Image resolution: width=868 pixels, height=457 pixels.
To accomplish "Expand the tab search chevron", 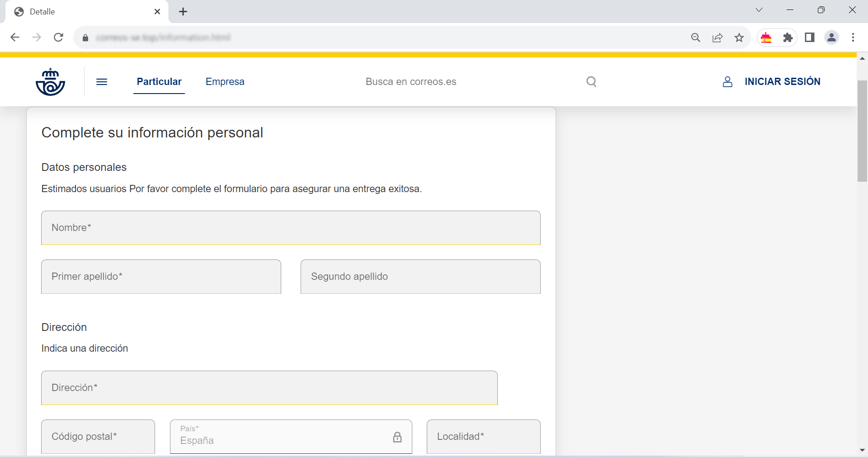I will pyautogui.click(x=759, y=10).
